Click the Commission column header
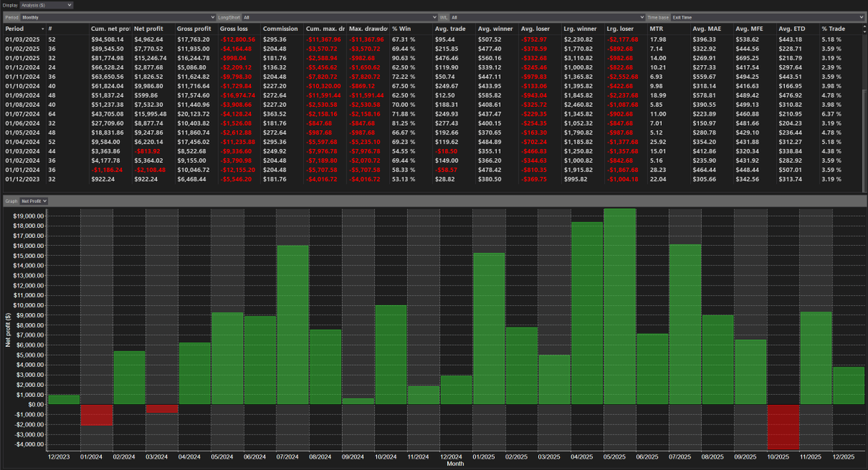Screen dimensions: 868x470 pos(281,29)
